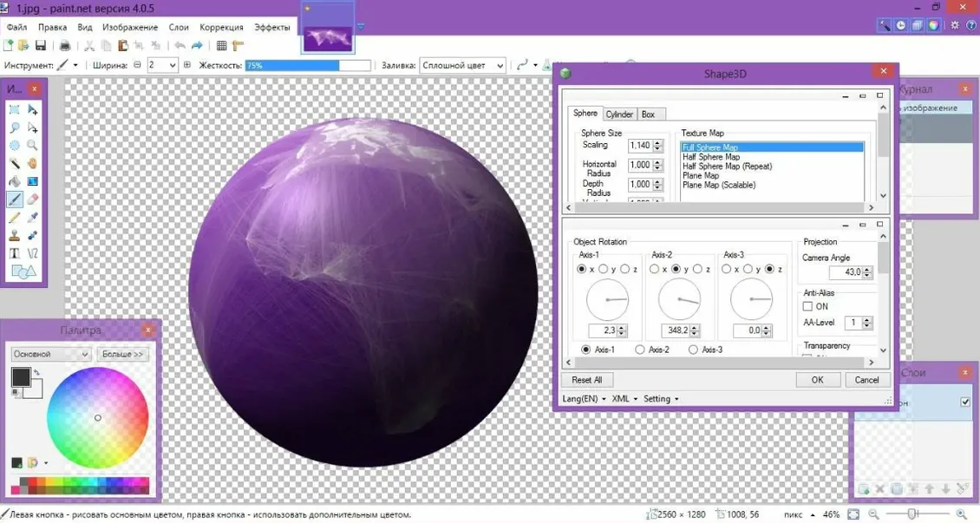Viewport: 980px width, 523px height.
Task: Pick the Paint Bucket tool
Action: pos(15,181)
